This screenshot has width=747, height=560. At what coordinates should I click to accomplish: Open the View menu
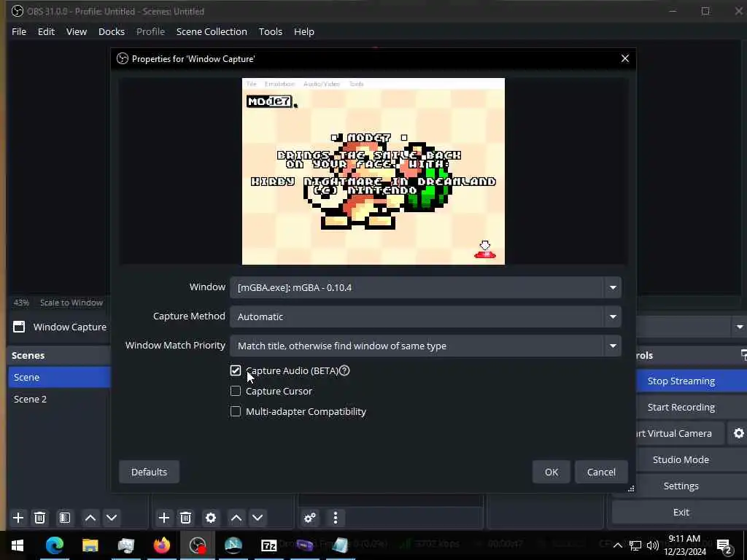[x=76, y=31]
